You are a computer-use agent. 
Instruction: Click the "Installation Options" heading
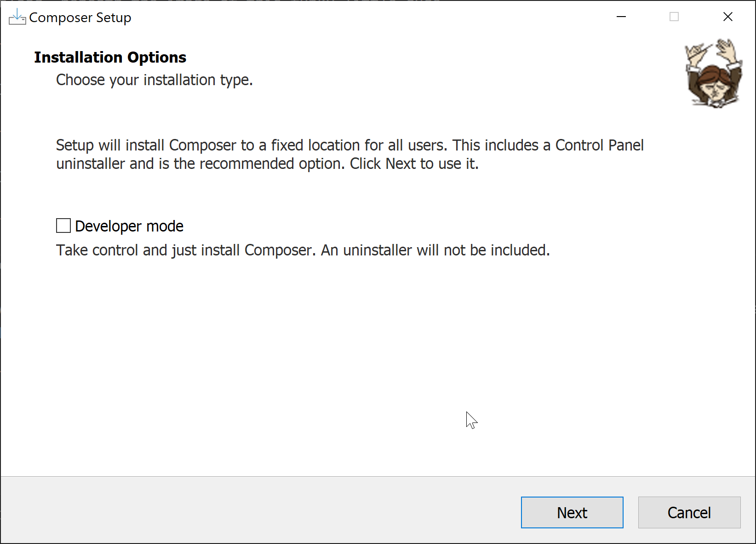[x=110, y=58]
